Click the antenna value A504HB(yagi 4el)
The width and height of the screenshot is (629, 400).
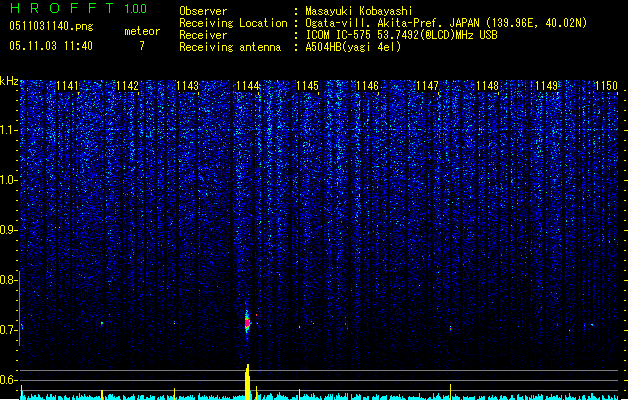pos(353,47)
